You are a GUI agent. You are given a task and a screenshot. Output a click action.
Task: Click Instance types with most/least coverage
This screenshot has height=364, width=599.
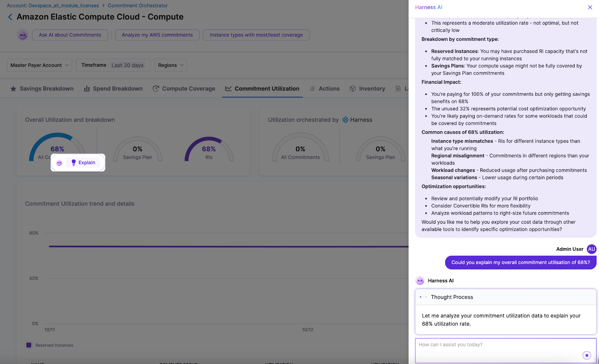[x=256, y=35]
